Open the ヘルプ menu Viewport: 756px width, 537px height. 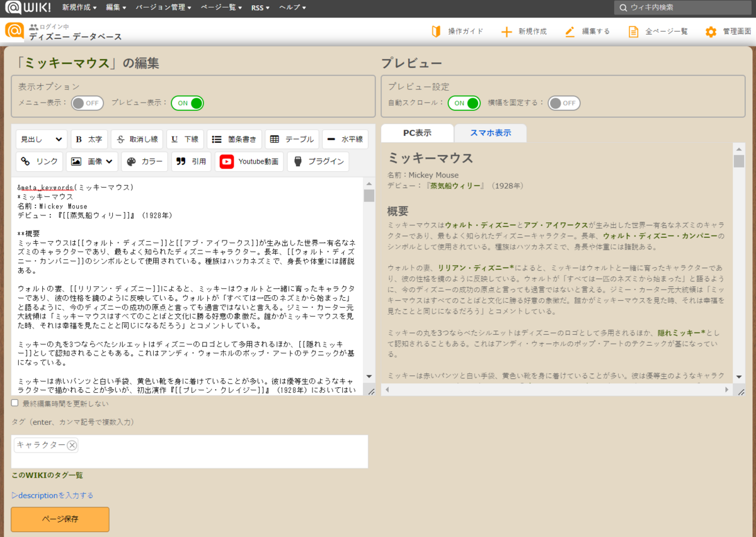pos(292,8)
